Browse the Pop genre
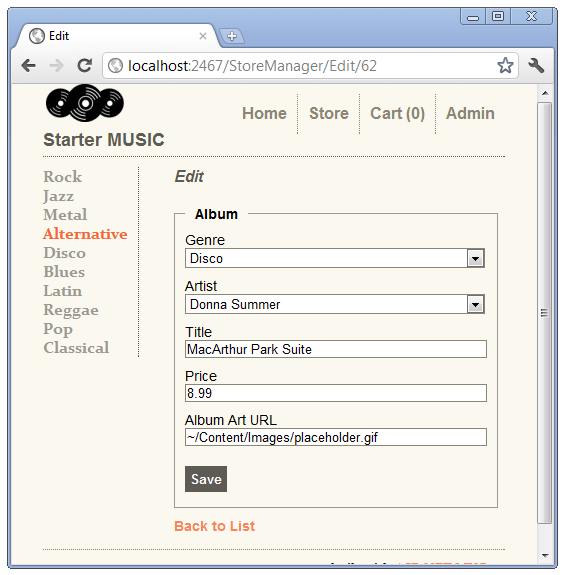 click(58, 329)
